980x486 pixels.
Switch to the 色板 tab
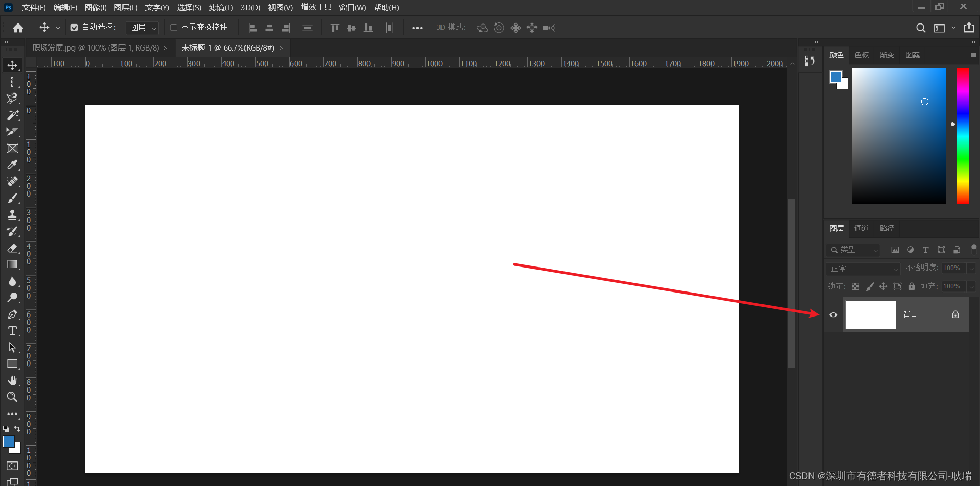point(862,55)
